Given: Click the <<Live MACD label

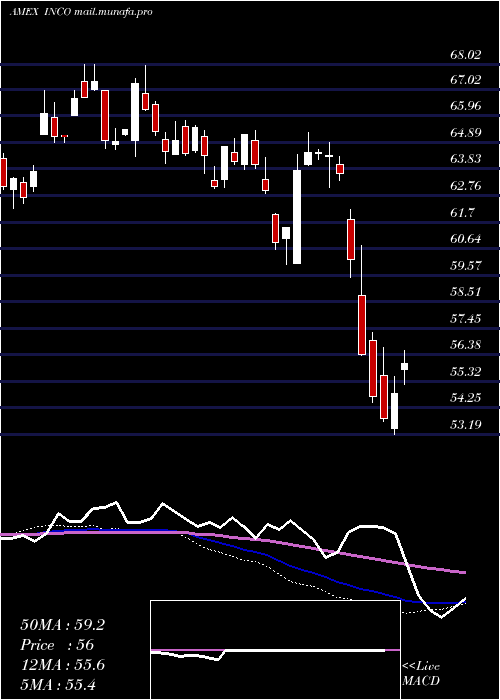Looking at the screenshot, I should (421, 673).
